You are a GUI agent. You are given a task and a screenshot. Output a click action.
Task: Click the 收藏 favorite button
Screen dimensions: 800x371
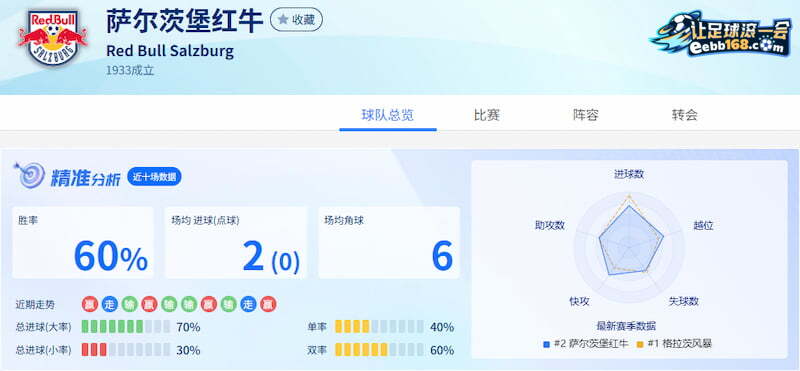[x=296, y=20]
